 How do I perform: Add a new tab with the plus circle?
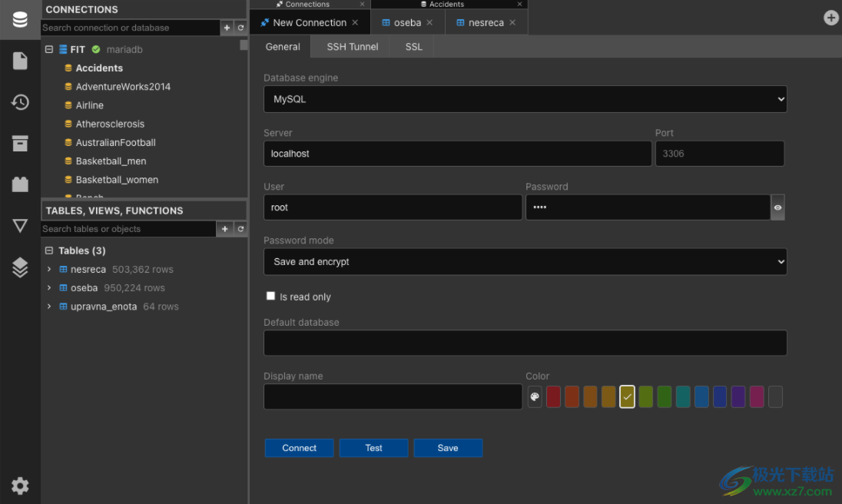click(830, 18)
